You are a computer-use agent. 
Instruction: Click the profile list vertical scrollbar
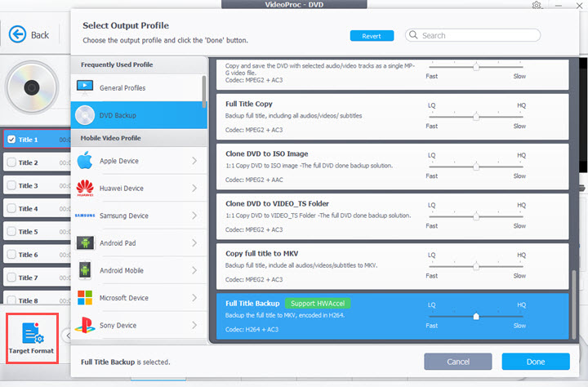point(574,304)
